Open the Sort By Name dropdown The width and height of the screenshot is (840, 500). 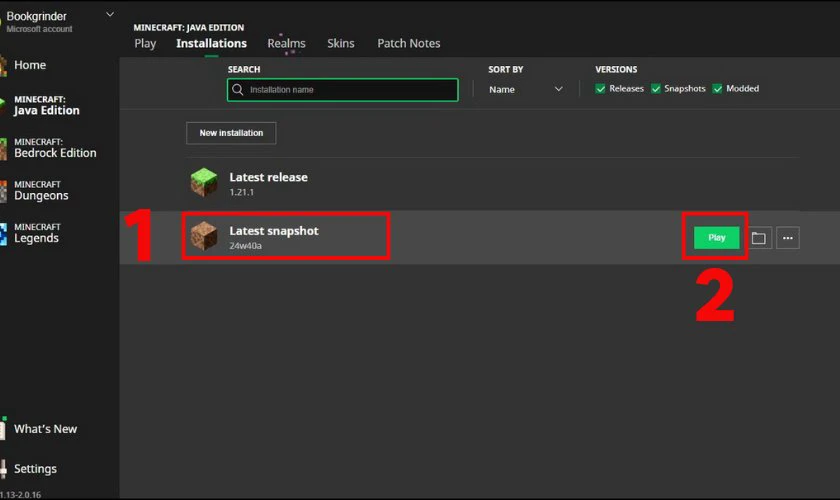click(526, 89)
